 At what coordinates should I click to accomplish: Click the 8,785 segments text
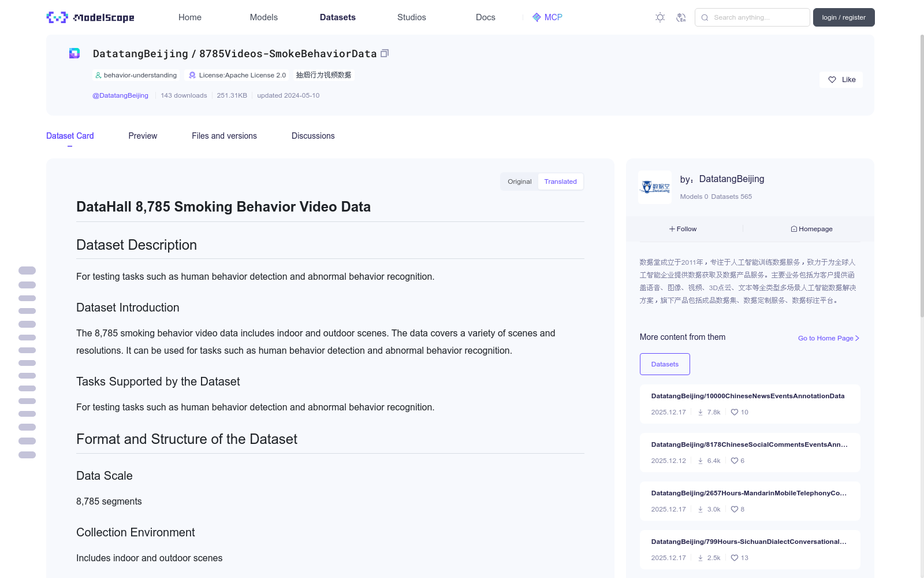click(109, 502)
